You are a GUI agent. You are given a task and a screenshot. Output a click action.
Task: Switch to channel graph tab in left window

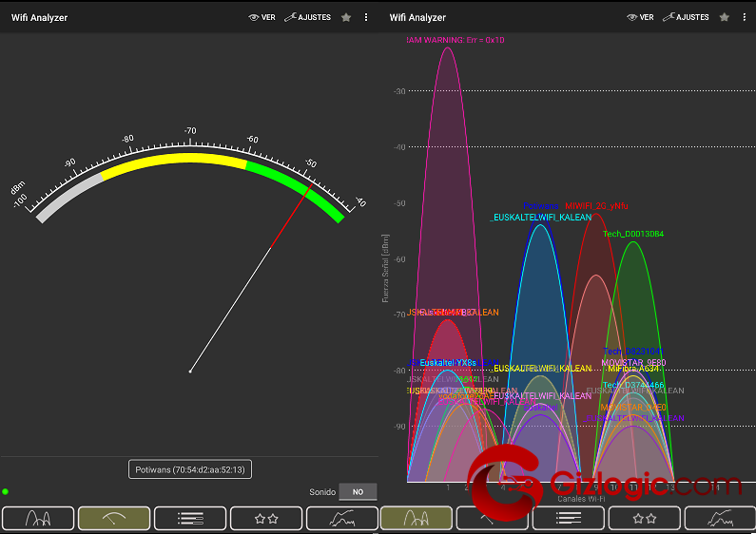[38, 518]
